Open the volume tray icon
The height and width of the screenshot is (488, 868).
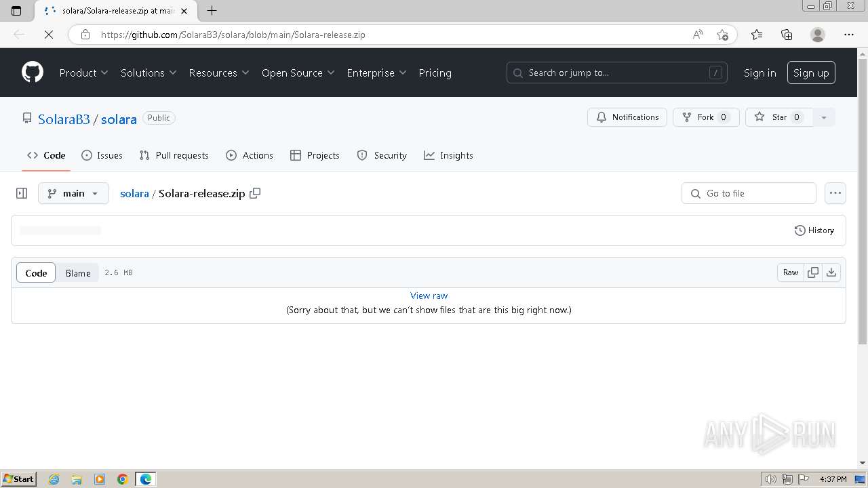click(x=771, y=479)
